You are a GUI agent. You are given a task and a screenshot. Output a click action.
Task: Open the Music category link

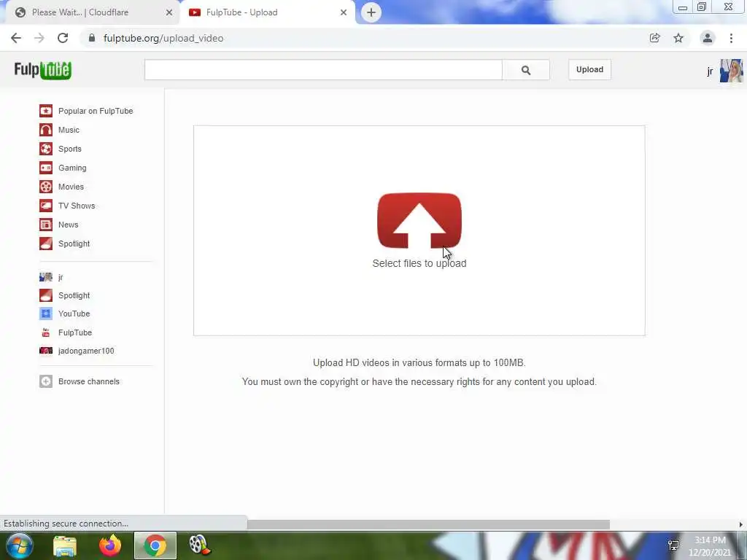69,130
